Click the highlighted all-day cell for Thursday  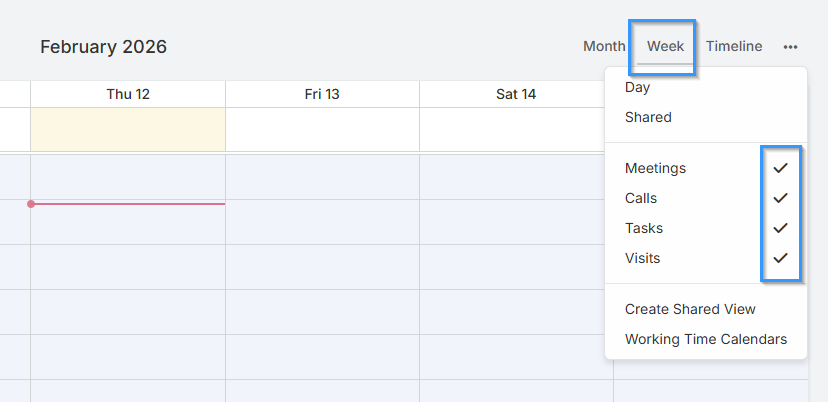(x=128, y=130)
